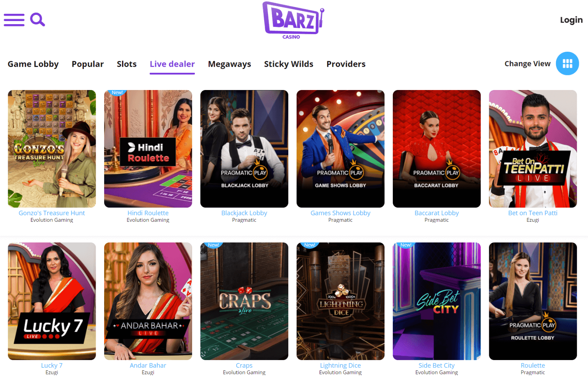Click the purple search magnifier icon
The image size is (588, 388).
38,20
